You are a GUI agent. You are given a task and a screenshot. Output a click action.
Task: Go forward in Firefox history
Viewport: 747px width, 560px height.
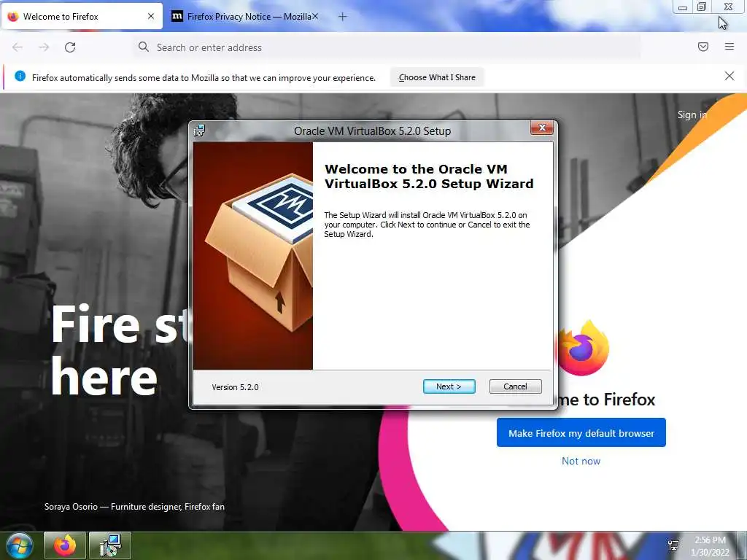pos(44,47)
